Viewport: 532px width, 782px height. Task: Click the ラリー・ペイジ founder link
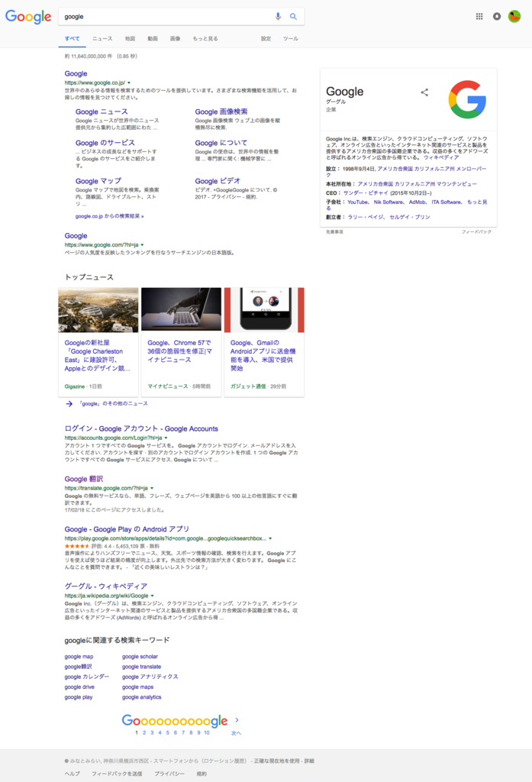pos(366,218)
